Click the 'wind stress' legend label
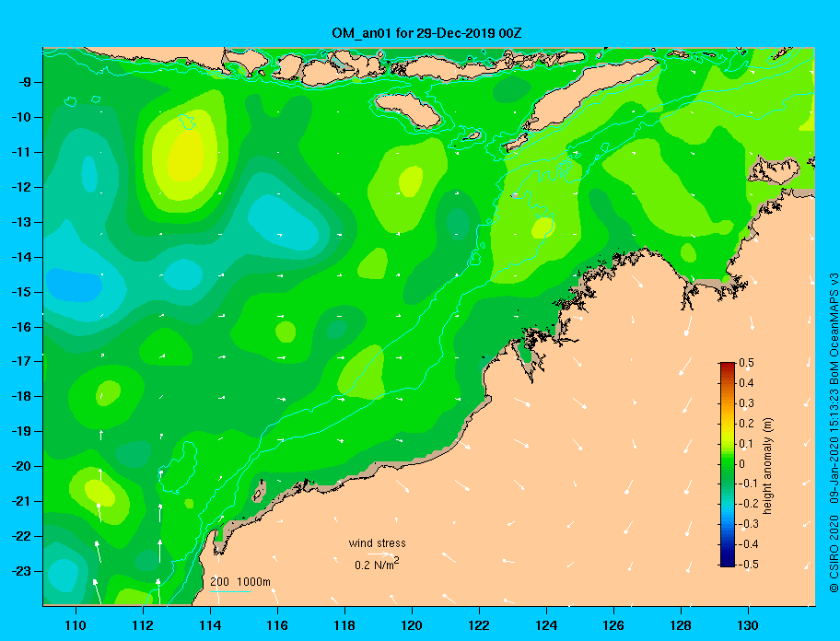 click(x=377, y=543)
